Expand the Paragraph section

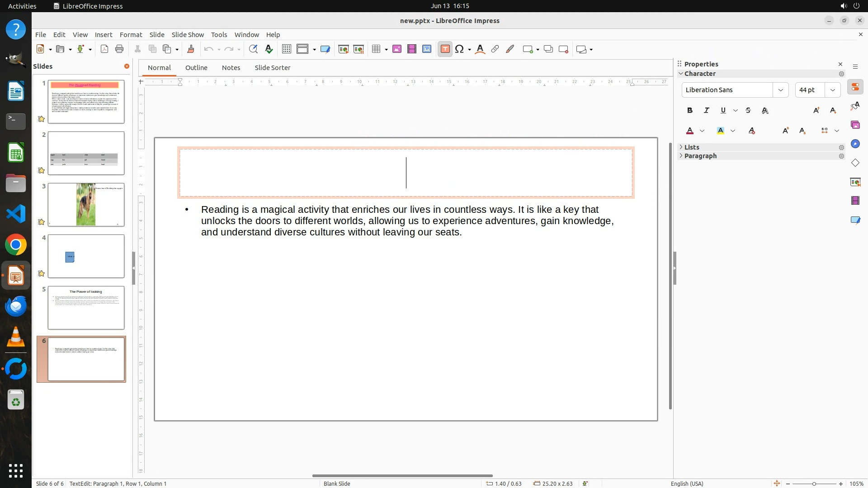[700, 156]
